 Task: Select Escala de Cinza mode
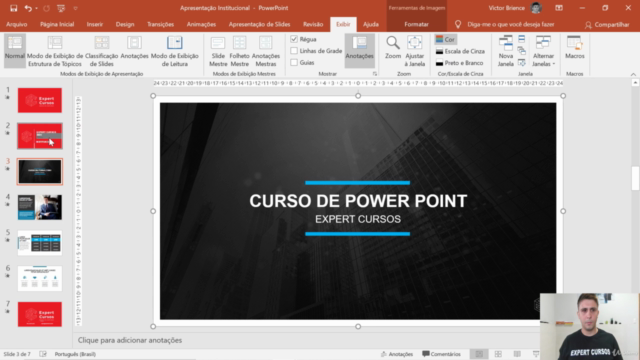[x=460, y=51]
